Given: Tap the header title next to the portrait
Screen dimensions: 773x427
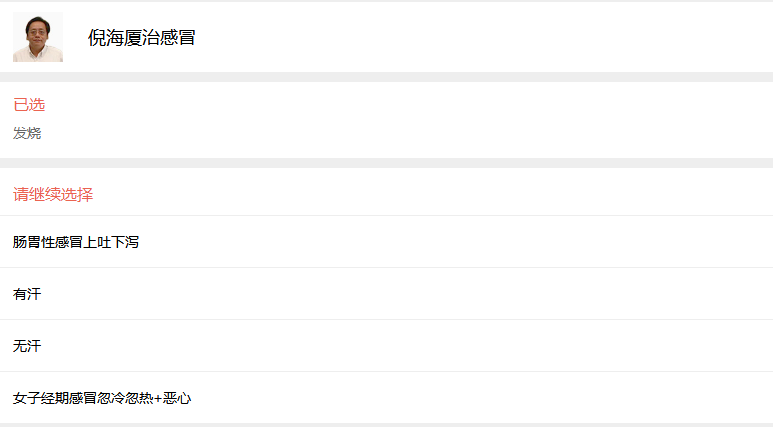Looking at the screenshot, I should (x=141, y=38).
